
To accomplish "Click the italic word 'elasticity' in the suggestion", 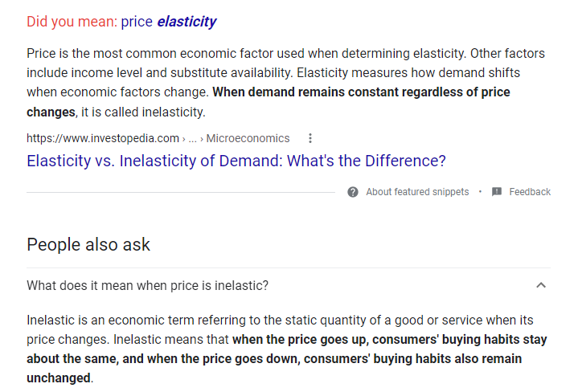I will point(187,22).
